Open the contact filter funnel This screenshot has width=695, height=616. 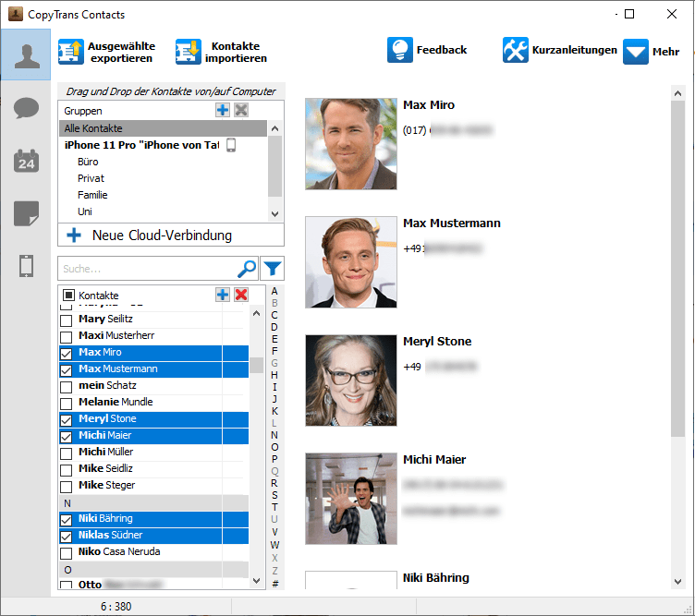tap(272, 269)
